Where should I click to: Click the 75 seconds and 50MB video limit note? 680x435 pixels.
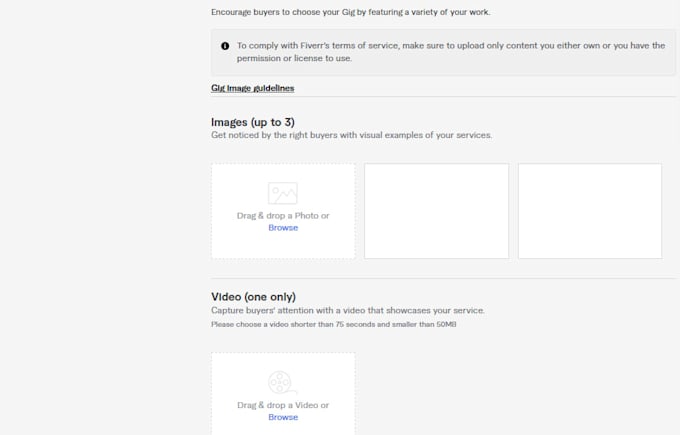333,324
